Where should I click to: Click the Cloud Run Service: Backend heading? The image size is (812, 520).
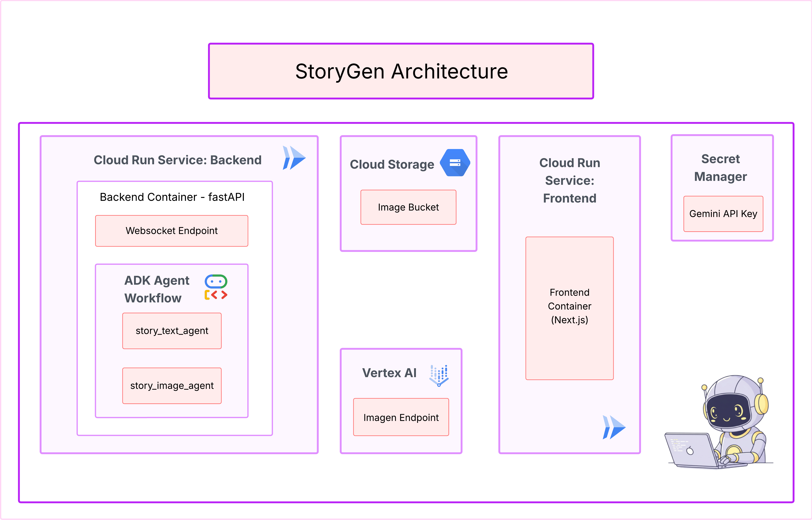[178, 160]
